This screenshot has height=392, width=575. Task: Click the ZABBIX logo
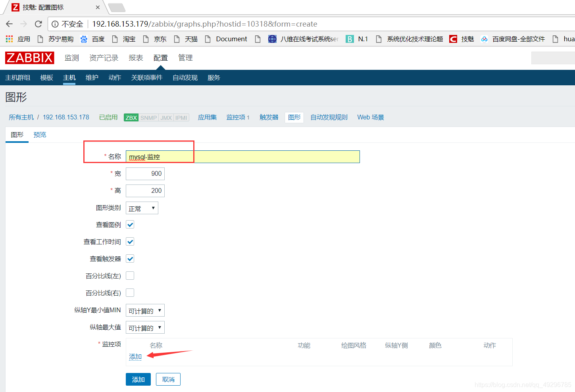[x=30, y=58]
